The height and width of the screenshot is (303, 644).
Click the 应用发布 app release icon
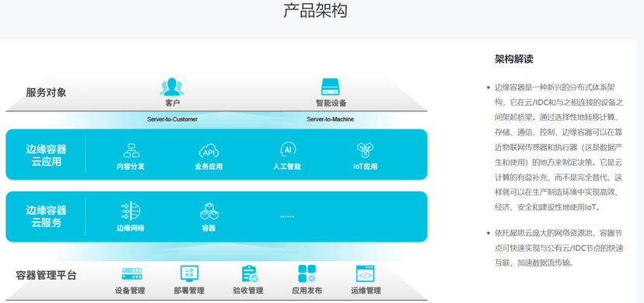tap(306, 274)
